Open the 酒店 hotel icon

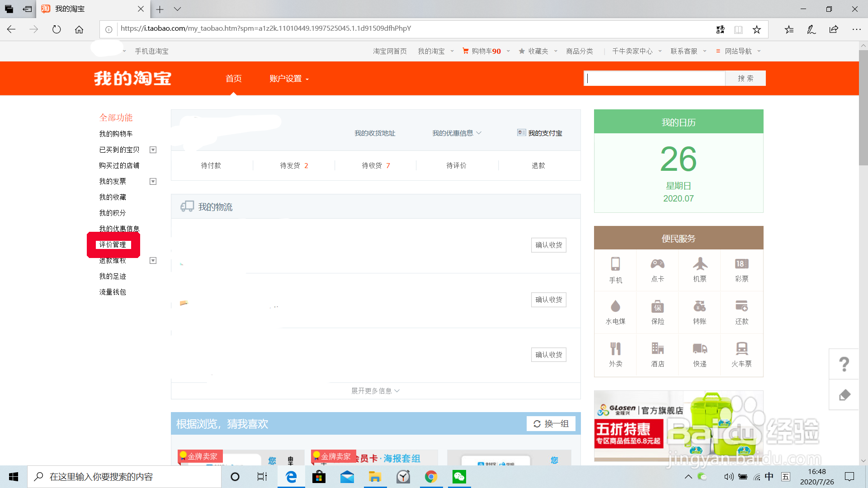[x=657, y=355]
